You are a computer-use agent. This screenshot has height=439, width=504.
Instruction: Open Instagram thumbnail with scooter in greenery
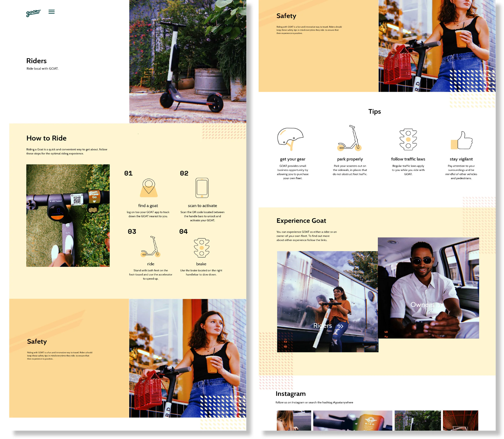pyautogui.click(x=418, y=420)
